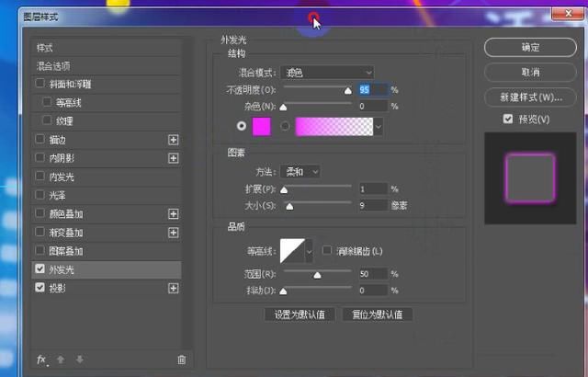Screen dimensions: 588x377
Task: Click the plus icon next to 投影
Action: (174, 288)
